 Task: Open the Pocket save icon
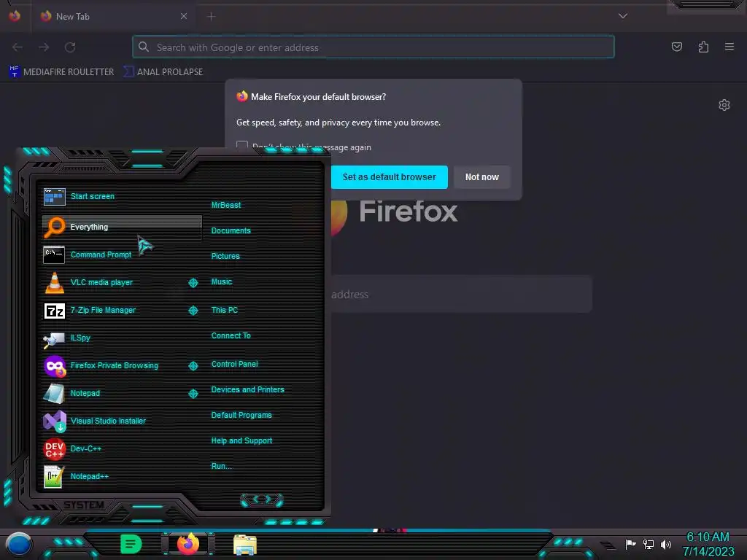coord(676,47)
